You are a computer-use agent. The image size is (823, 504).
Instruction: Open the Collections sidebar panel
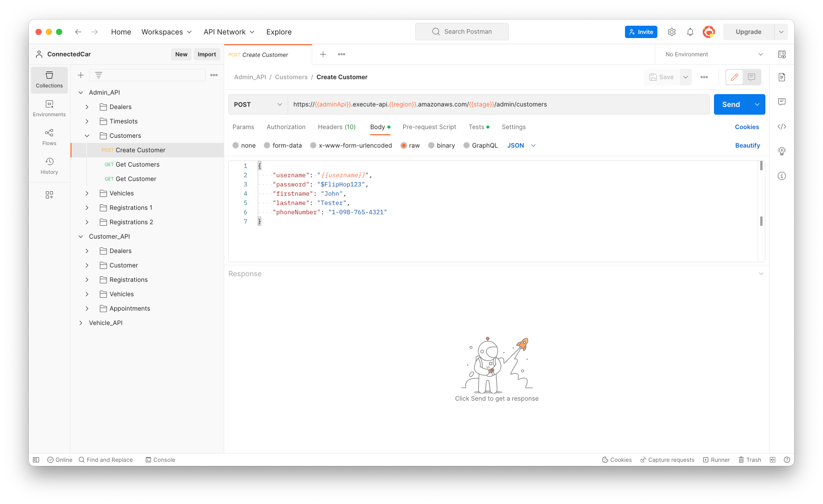(49, 80)
